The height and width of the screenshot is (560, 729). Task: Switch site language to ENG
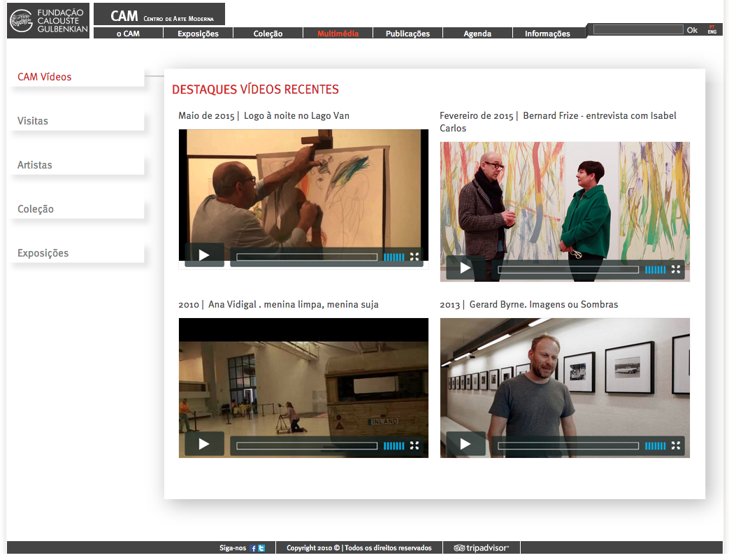[x=712, y=32]
